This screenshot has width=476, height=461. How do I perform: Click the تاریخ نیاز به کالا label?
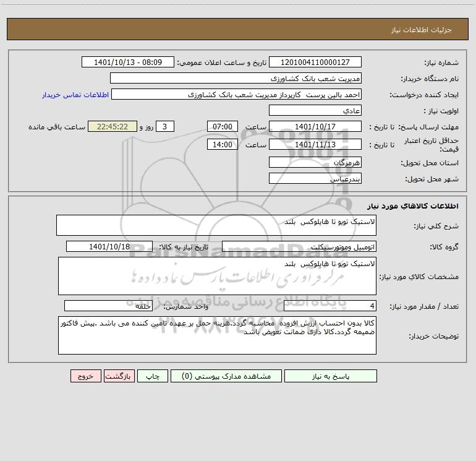[184, 247]
